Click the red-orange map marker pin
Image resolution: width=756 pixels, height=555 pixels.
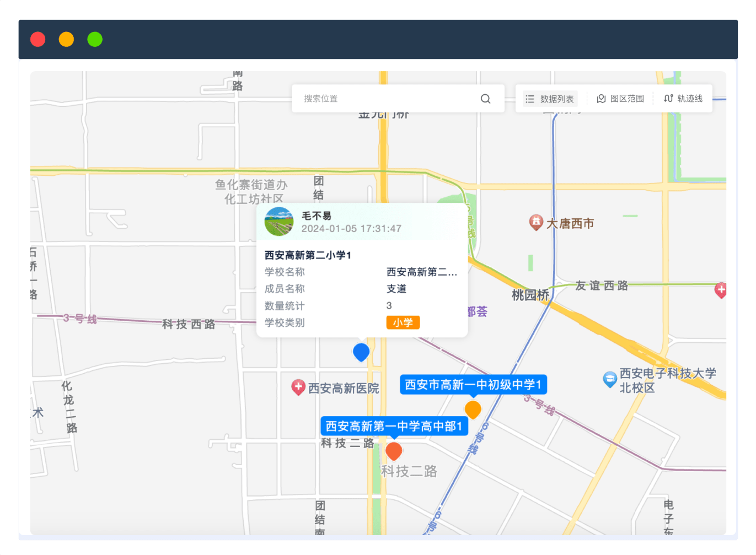[394, 450]
